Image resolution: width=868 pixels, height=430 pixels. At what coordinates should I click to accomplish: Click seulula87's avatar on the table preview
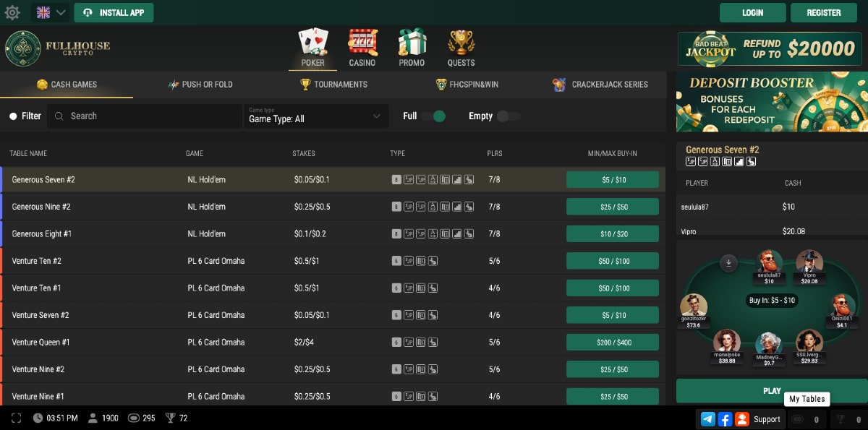point(769,262)
